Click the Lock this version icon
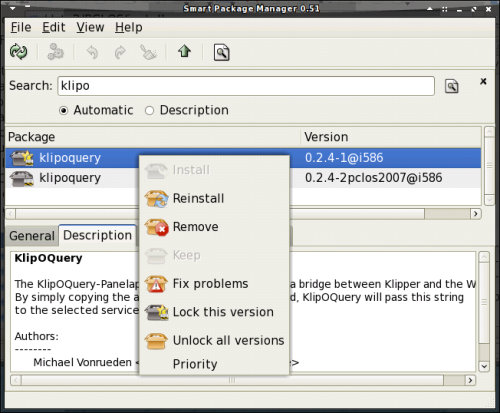 pos(156,312)
